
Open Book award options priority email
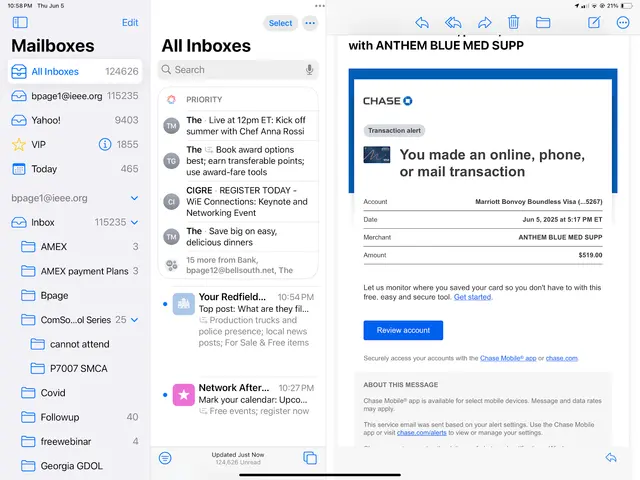238,161
